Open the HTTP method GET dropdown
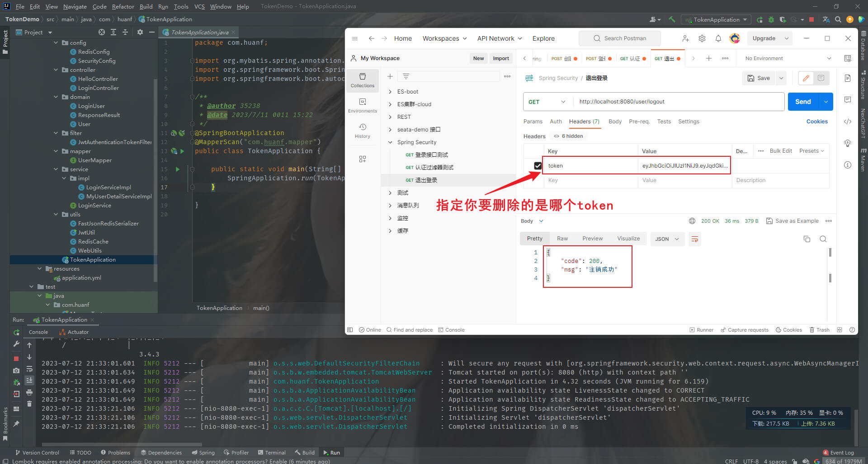Screen dimensions: 868x464 (x=547, y=102)
